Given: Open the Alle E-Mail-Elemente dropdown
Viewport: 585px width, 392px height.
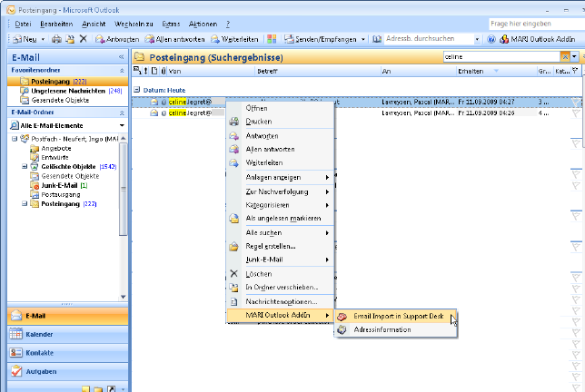Looking at the screenshot, I should [x=121, y=124].
